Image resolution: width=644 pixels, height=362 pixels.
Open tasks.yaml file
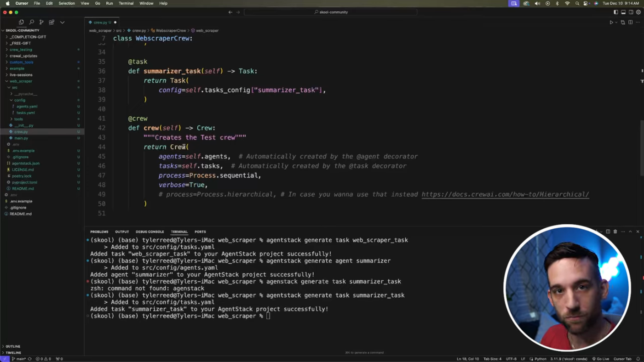pos(25,113)
